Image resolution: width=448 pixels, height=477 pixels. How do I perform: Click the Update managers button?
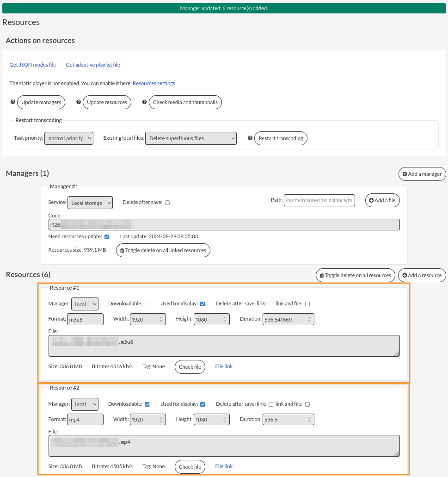pos(41,102)
